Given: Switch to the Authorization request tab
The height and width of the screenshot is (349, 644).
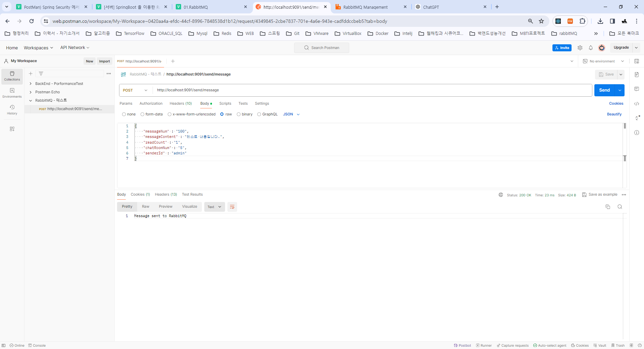Looking at the screenshot, I should click(x=151, y=103).
